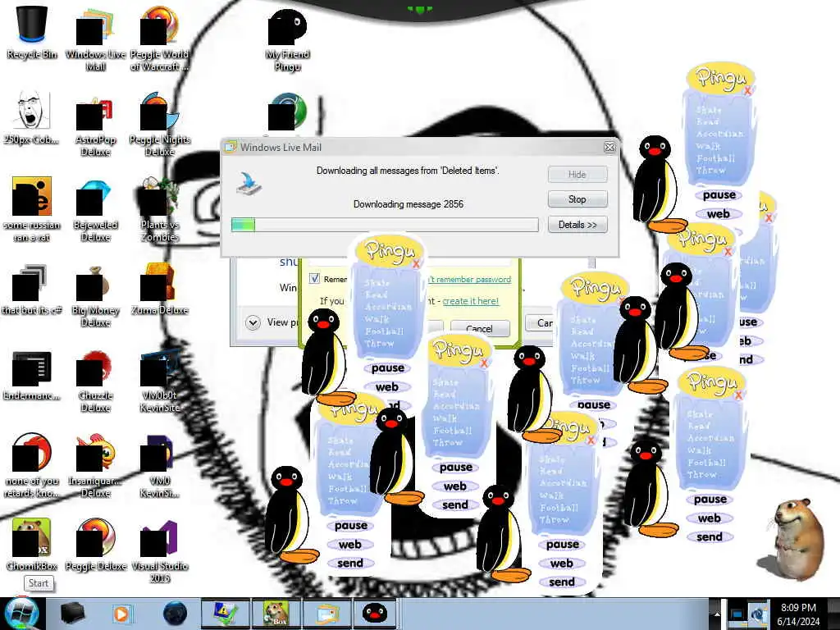The image size is (840, 630).
Task: Expand Details >> in the download dialog
Action: click(577, 225)
